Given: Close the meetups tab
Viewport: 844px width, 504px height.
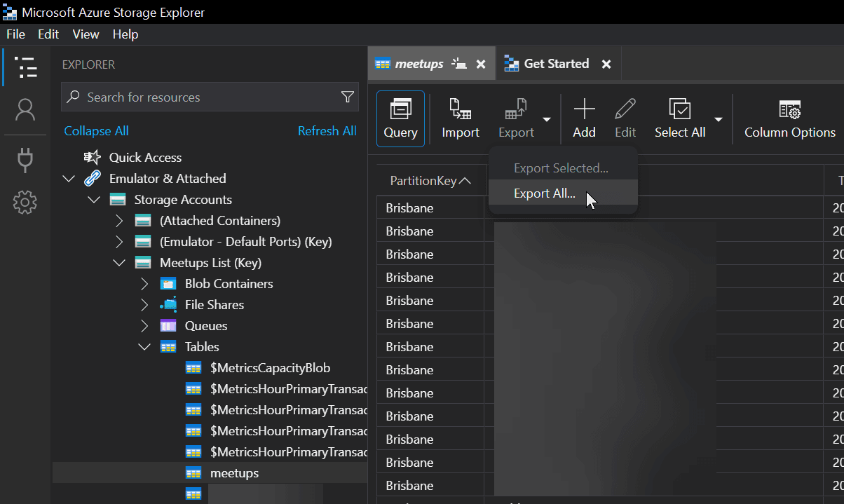Looking at the screenshot, I should point(481,64).
